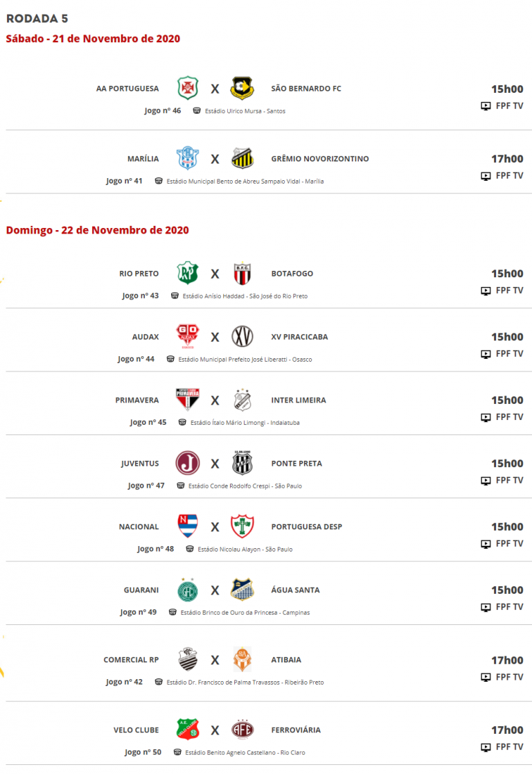Select the Marília club badge
532x774 pixels.
pos(188,159)
